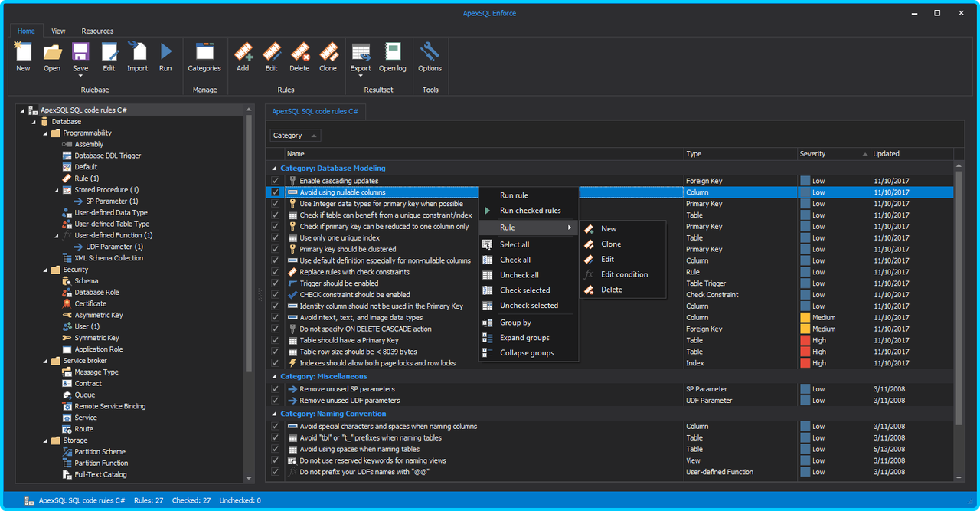The height and width of the screenshot is (511, 980).
Task: Toggle 'Remove unused UDF parameters' checkbox
Action: (276, 401)
